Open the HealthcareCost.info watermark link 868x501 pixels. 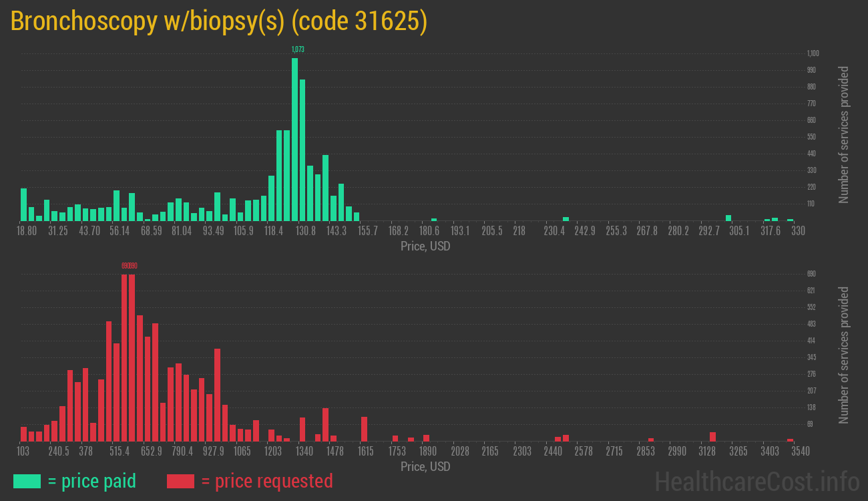756,481
